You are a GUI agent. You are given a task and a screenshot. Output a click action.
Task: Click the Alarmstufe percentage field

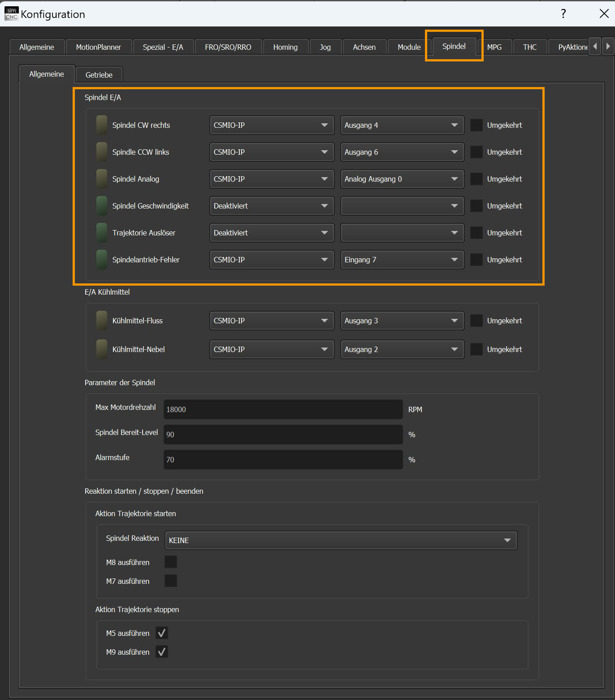pos(283,460)
